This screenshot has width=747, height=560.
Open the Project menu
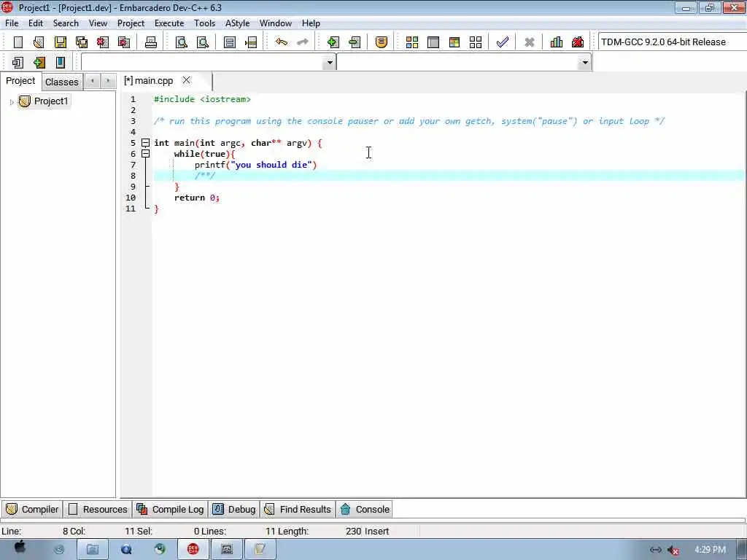point(131,23)
